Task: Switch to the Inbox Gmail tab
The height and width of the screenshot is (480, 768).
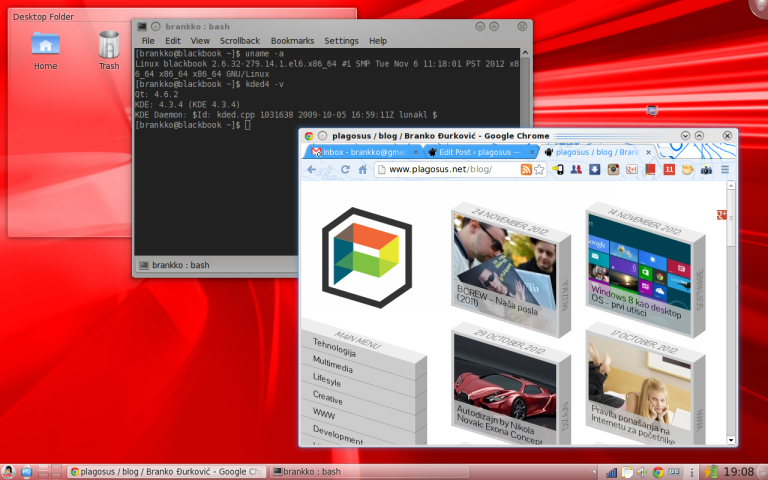Action: pos(363,152)
